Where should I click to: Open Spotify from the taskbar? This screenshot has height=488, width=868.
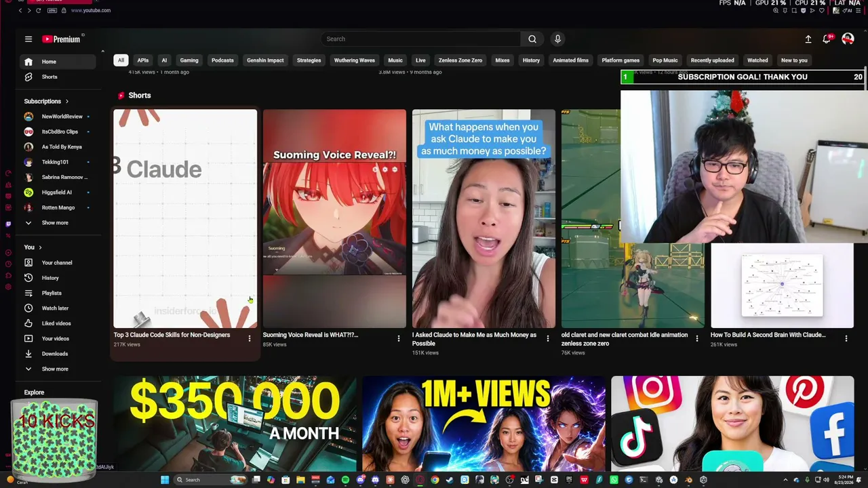coord(345,480)
